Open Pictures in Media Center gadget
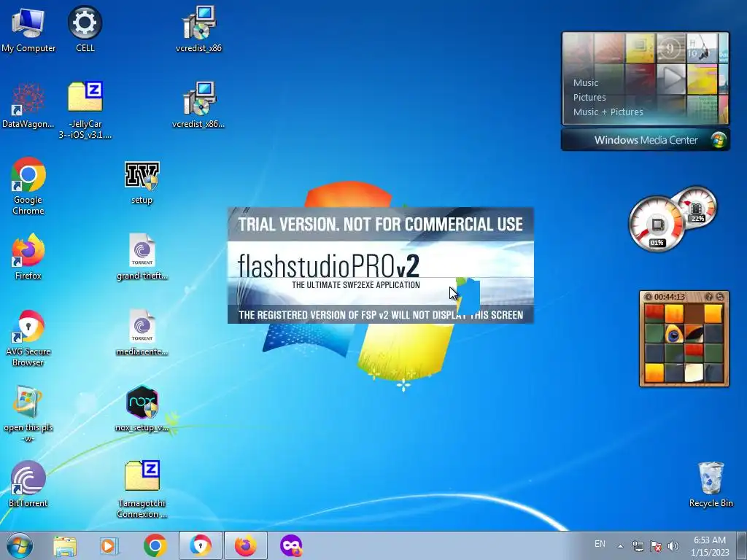The height and width of the screenshot is (560, 747). point(589,97)
